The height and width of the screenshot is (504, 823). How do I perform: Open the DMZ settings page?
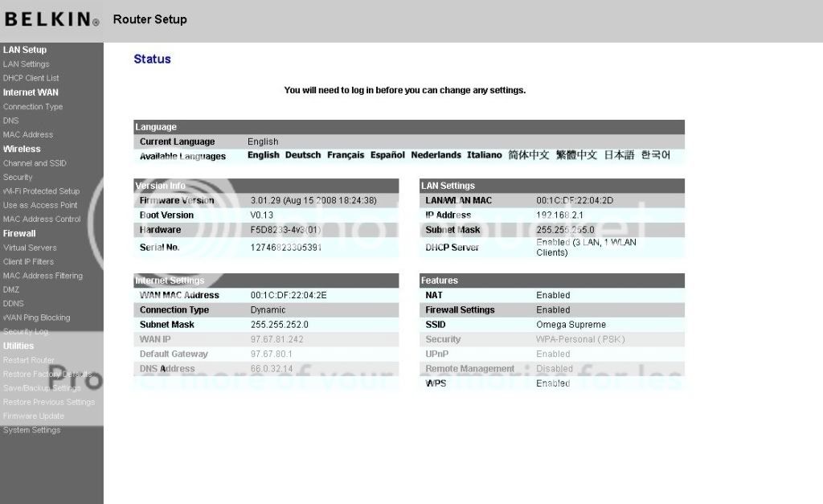(11, 290)
